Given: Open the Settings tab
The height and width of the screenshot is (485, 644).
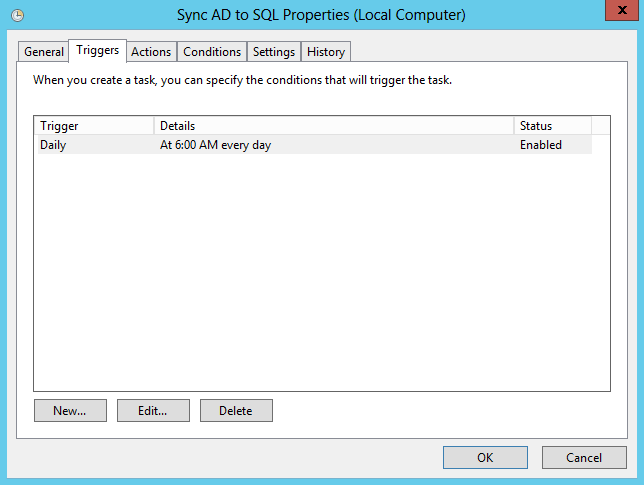Looking at the screenshot, I should click(x=274, y=52).
